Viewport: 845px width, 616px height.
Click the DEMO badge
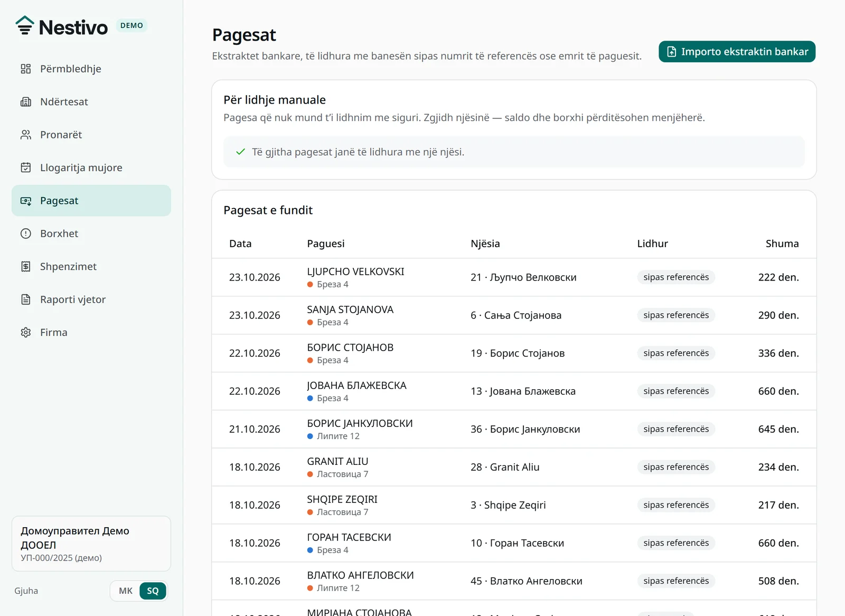coord(132,25)
